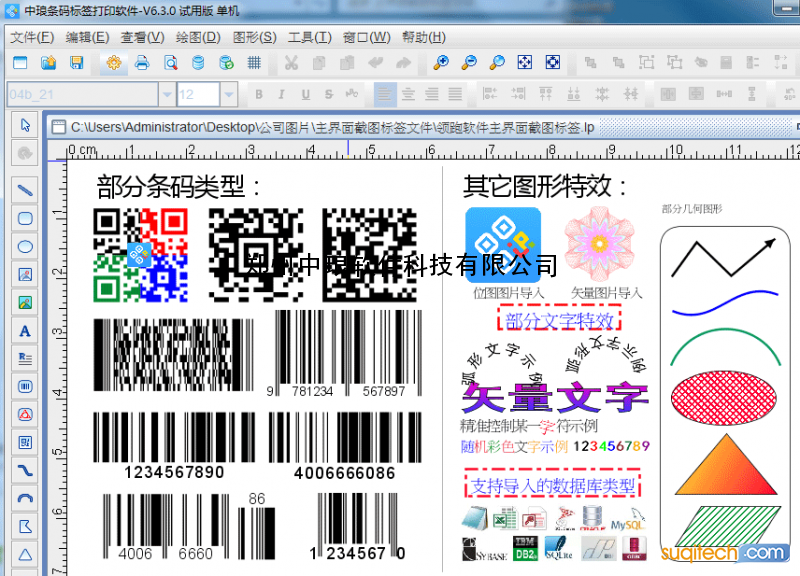Toggle the grid display icon
800x576 pixels.
pyautogui.click(x=254, y=63)
